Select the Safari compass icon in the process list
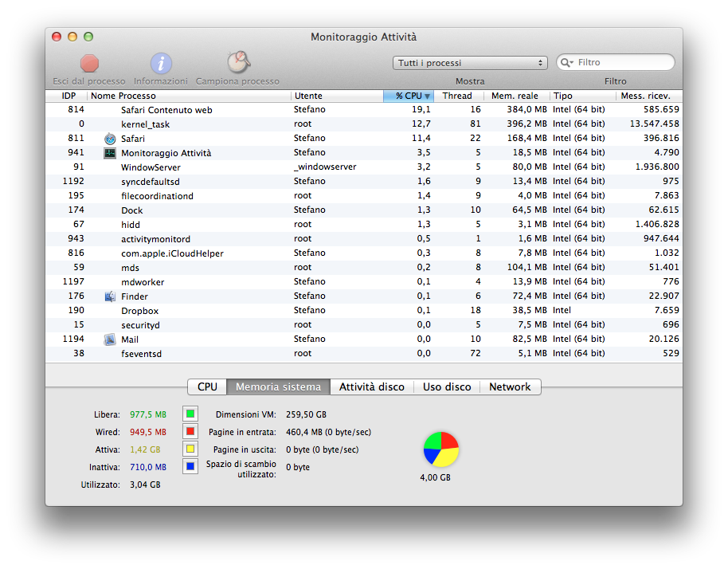The height and width of the screenshot is (569, 728). (x=110, y=139)
